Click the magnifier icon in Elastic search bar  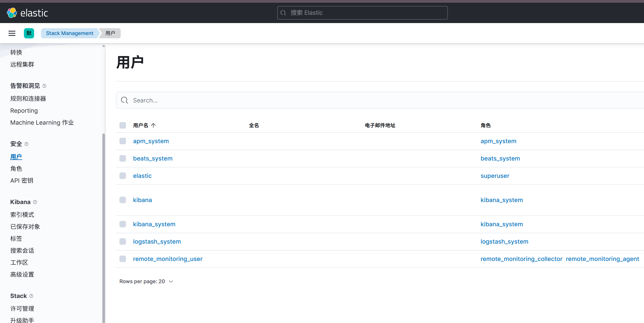point(283,13)
